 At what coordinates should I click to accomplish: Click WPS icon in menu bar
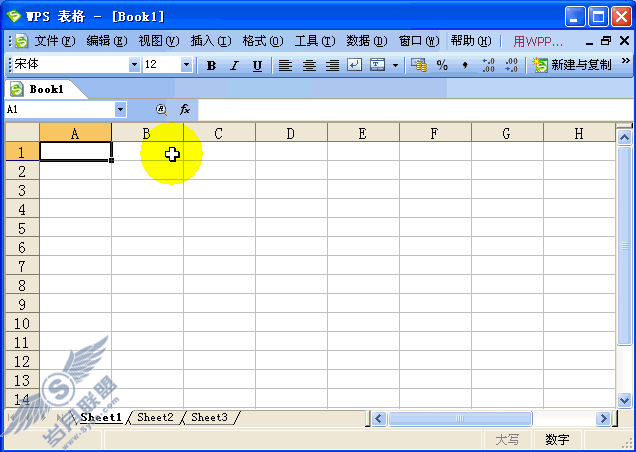21,41
